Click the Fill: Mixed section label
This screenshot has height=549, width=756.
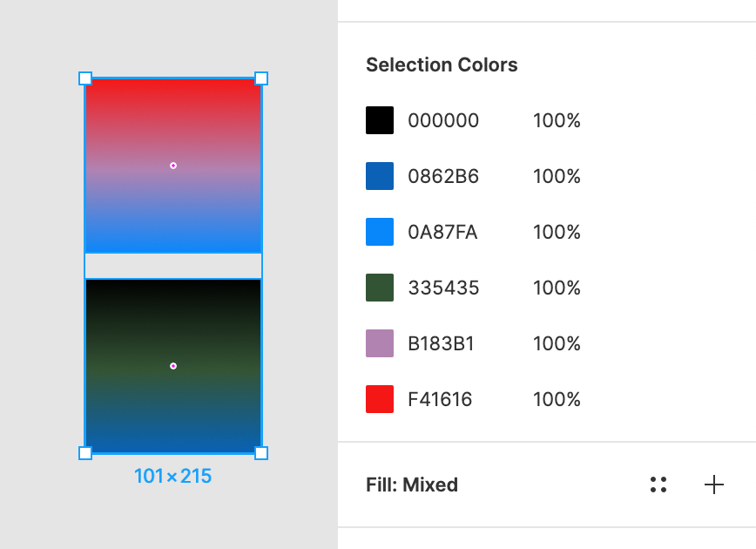[x=412, y=485]
